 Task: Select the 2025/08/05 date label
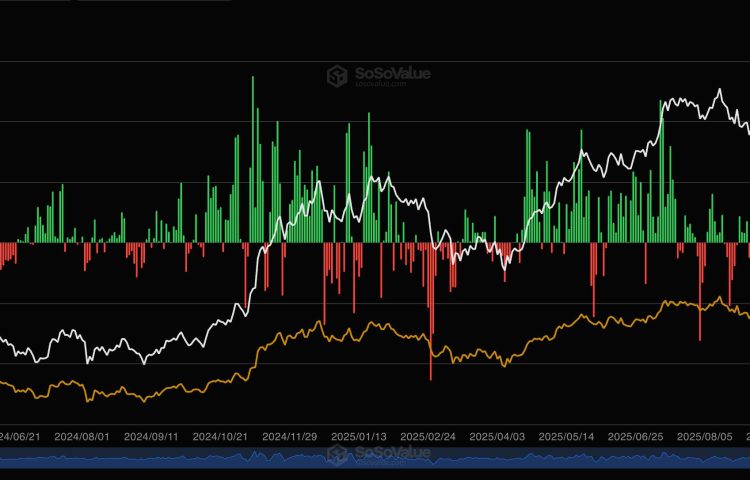point(705,437)
